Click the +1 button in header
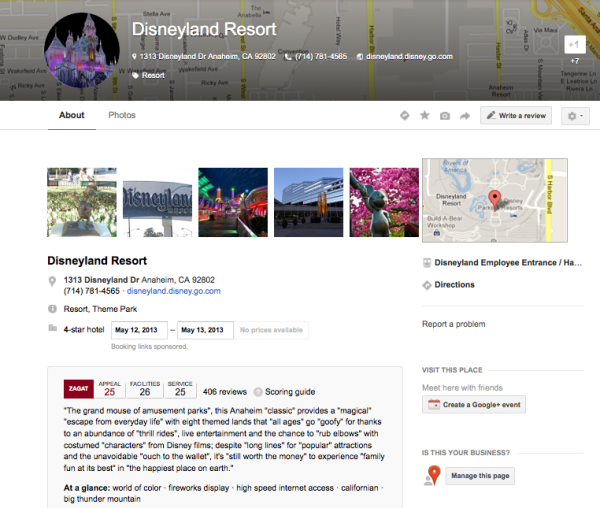Viewport: 600px width, 508px height. click(575, 45)
